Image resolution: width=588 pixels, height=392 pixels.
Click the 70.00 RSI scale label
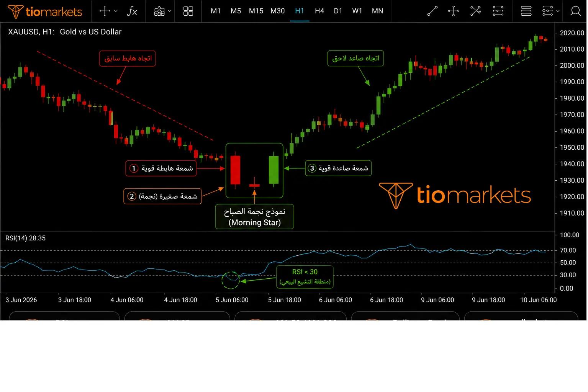(568, 250)
